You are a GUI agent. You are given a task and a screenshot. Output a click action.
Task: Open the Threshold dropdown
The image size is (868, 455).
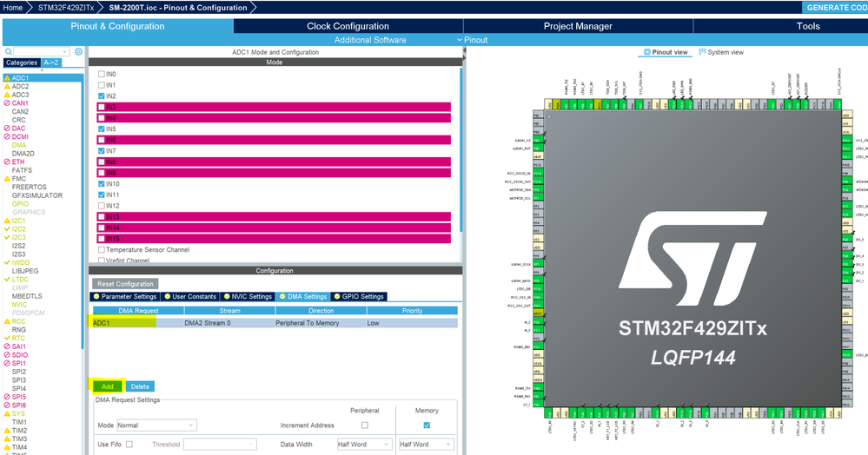pos(220,444)
